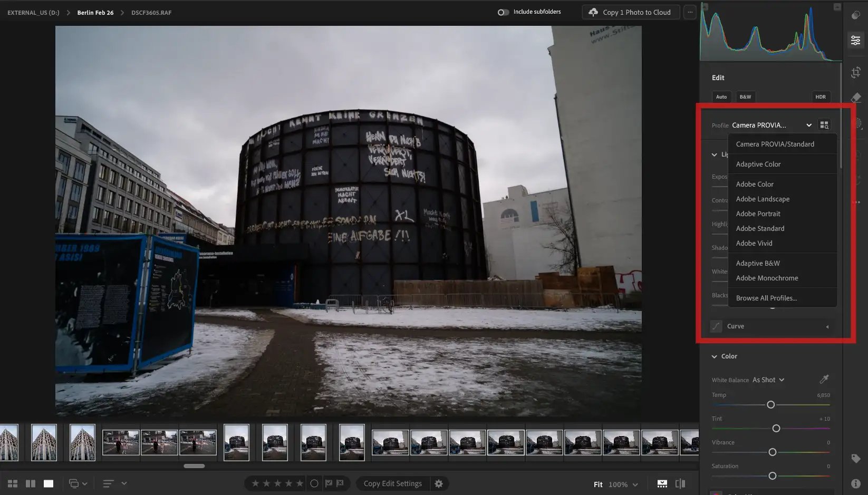Click the Vibrance slider handle
The width and height of the screenshot is (868, 495).
(772, 452)
